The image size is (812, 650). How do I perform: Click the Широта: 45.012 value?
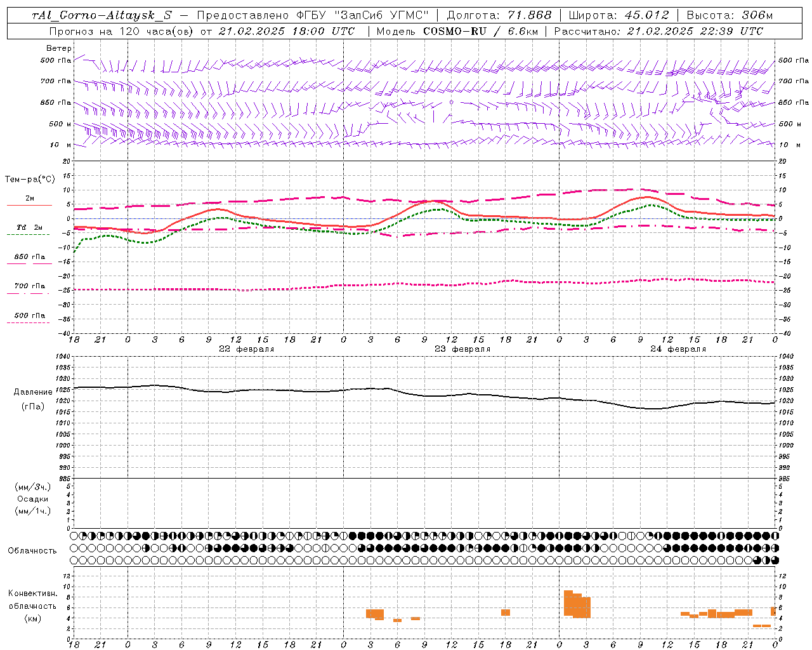click(x=619, y=15)
